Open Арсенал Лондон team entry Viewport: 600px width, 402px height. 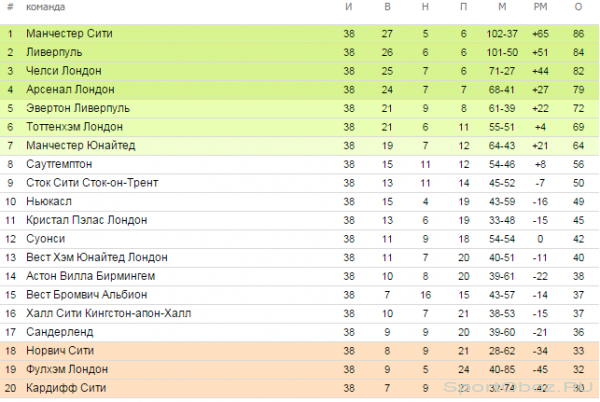[x=70, y=90]
